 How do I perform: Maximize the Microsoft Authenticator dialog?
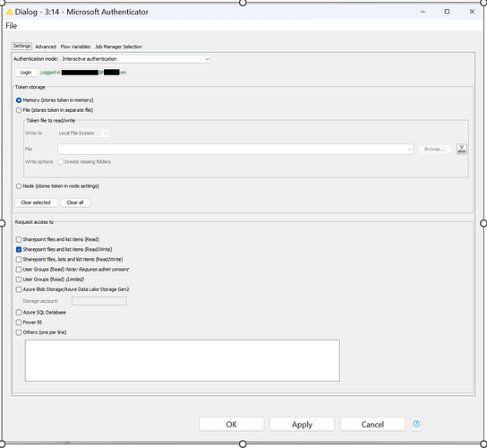point(447,12)
